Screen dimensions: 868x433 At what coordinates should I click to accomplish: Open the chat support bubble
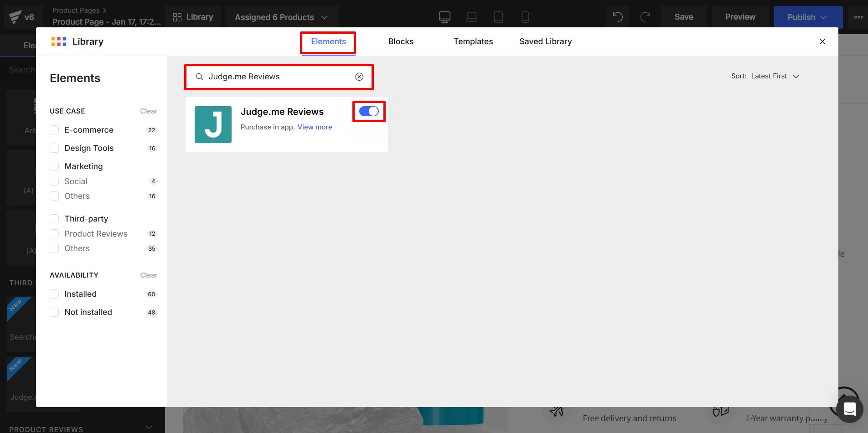click(849, 409)
